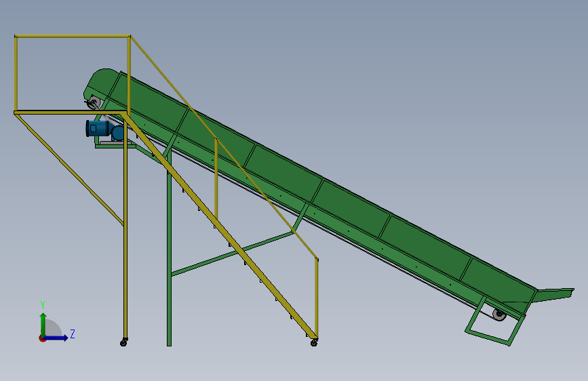Click the red origin ball of triad
The image size is (588, 381).
pyautogui.click(x=42, y=338)
